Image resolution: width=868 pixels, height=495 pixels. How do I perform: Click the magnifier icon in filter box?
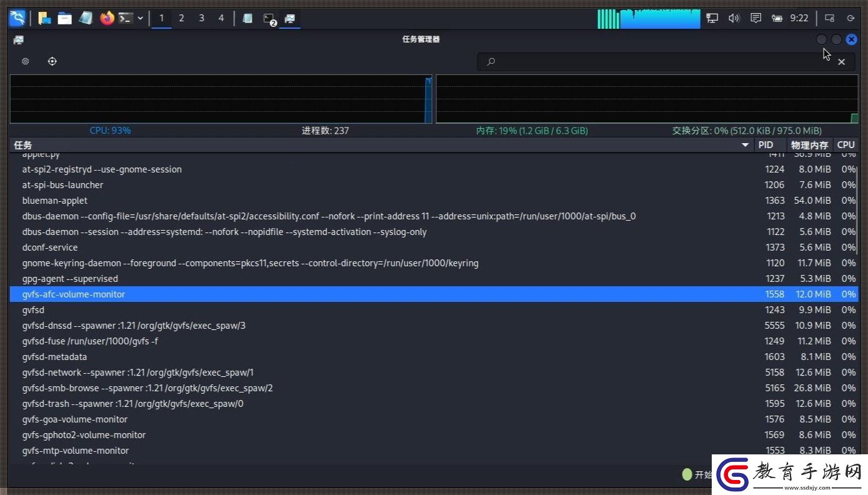click(491, 61)
